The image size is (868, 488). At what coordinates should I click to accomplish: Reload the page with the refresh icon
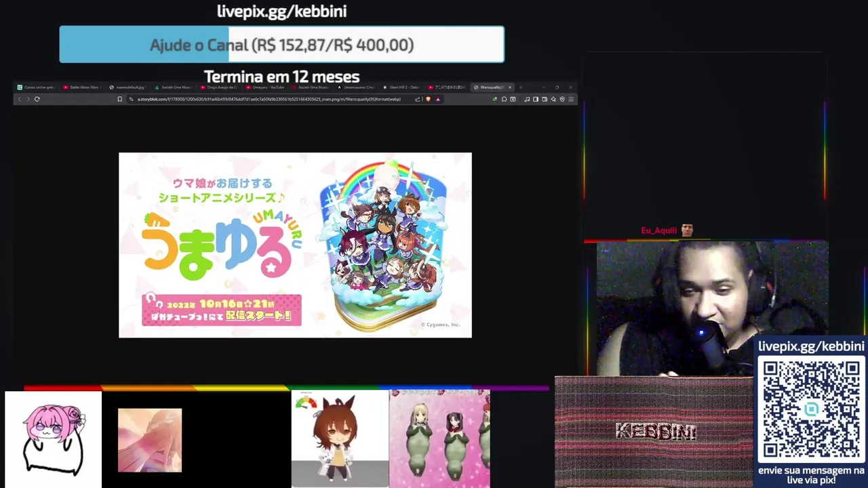click(x=37, y=99)
